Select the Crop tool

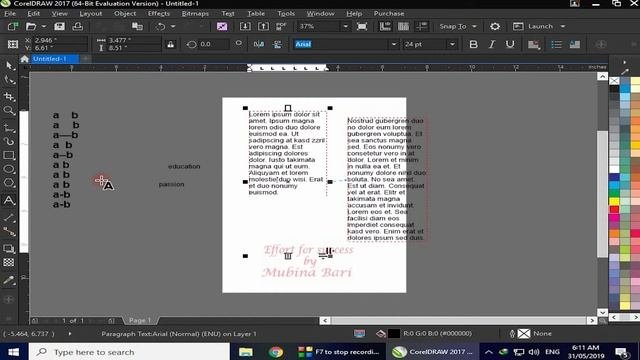click(x=9, y=96)
